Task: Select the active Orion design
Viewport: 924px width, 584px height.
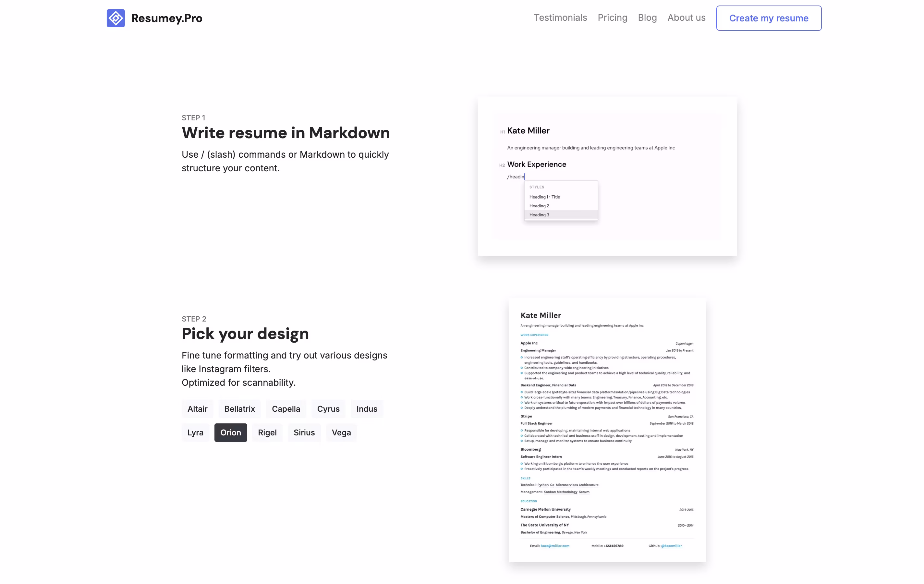Action: 231,432
